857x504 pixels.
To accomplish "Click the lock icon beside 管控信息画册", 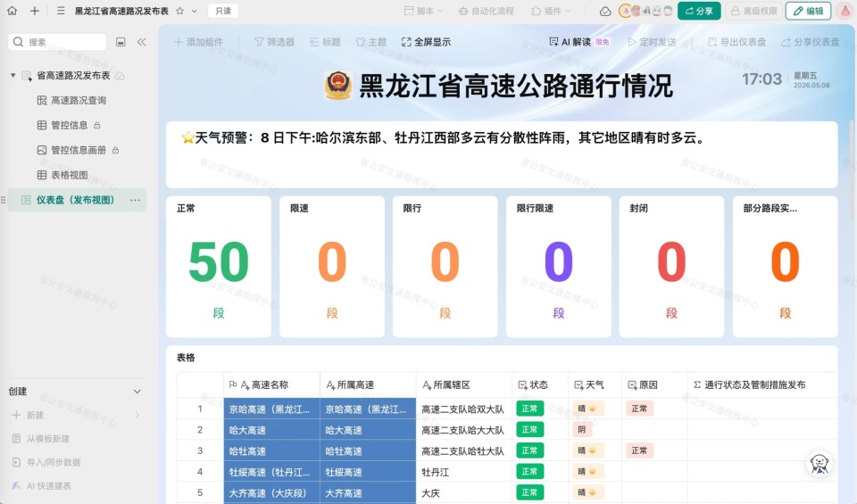I will click(115, 150).
